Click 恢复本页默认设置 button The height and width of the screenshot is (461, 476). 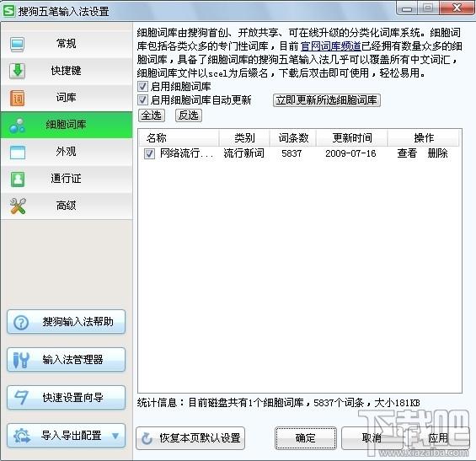coord(190,438)
